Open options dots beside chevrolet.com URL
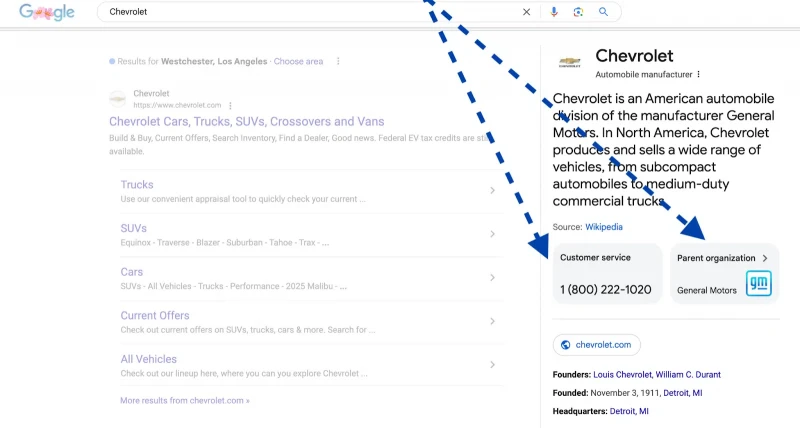Screen dimensions: 800x428 coord(230,106)
